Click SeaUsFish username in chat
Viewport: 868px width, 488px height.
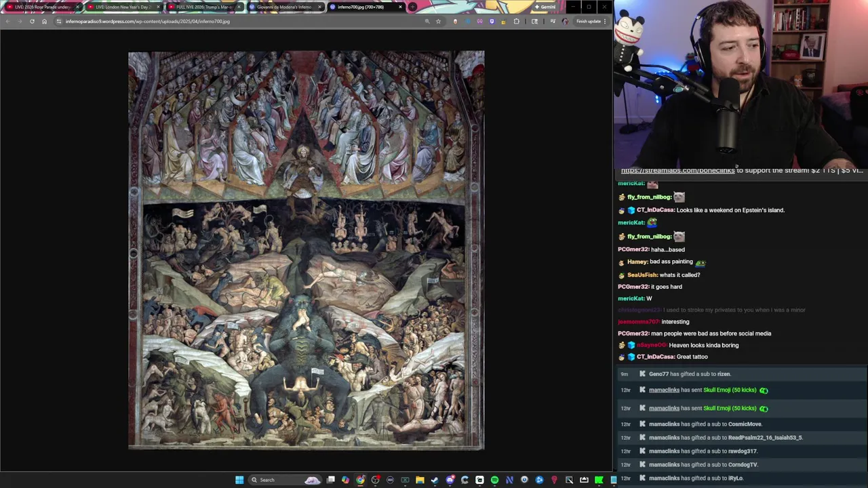pyautogui.click(x=642, y=274)
